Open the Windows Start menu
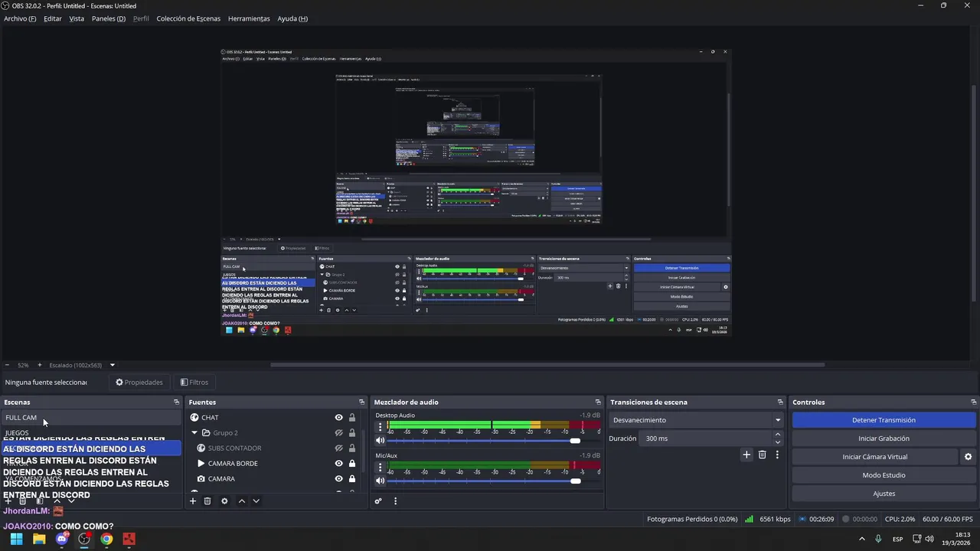The image size is (980, 551). (x=16, y=539)
